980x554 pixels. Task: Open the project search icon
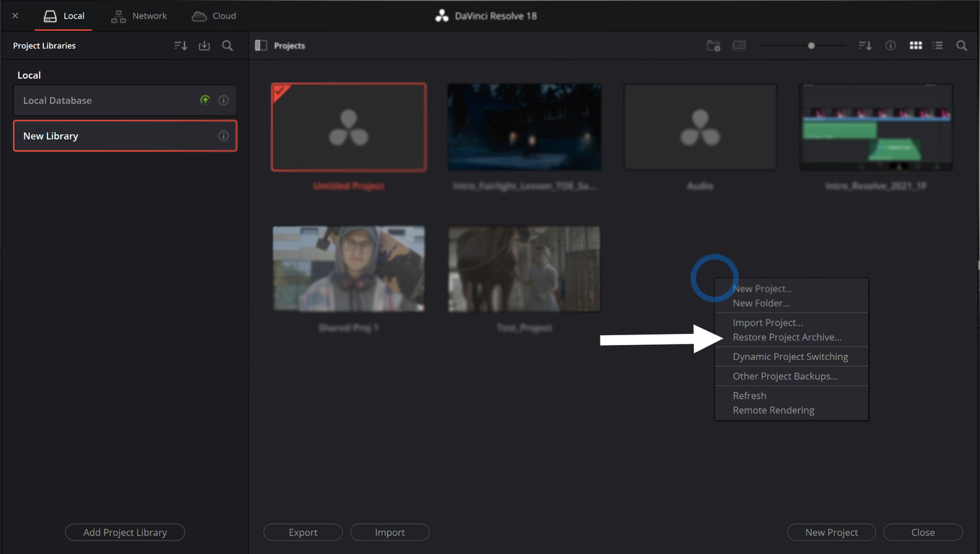(961, 45)
